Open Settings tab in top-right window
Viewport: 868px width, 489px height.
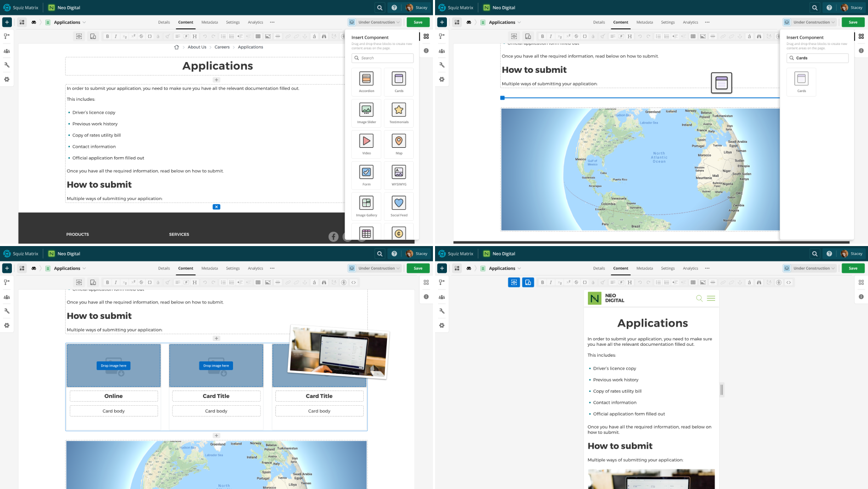coord(668,22)
